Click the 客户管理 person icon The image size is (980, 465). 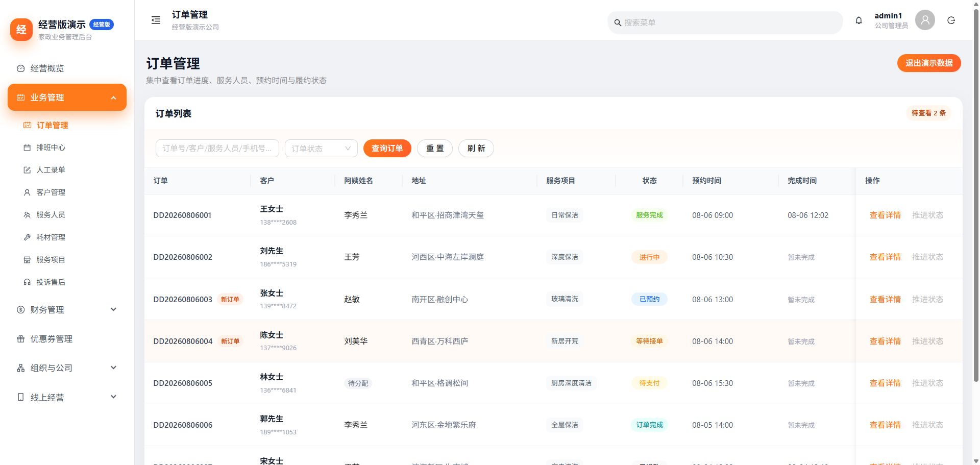click(27, 192)
